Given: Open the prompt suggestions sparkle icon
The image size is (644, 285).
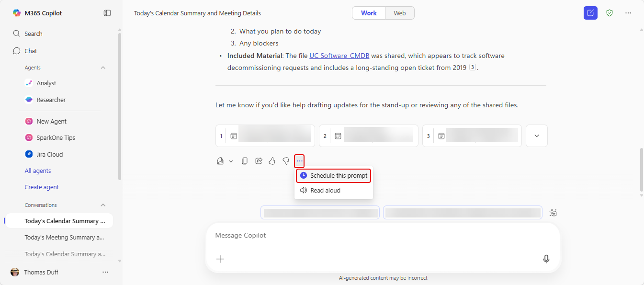Looking at the screenshot, I should [x=553, y=213].
